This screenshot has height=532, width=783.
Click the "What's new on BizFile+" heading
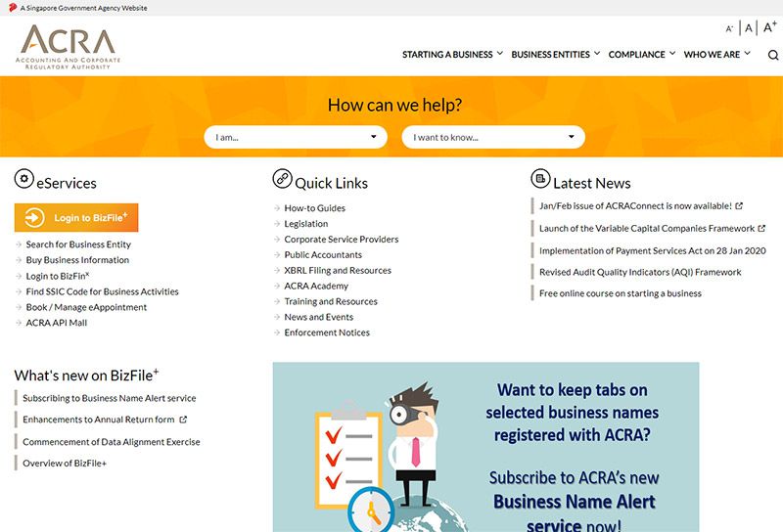pyautogui.click(x=86, y=375)
